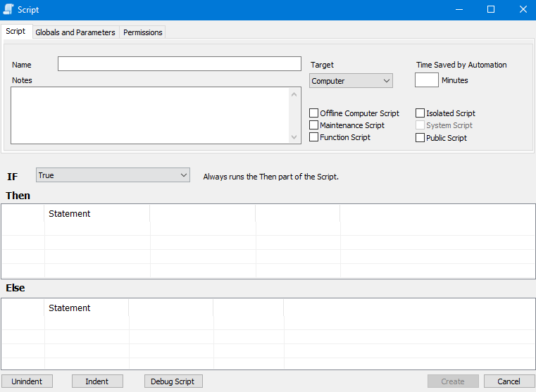
Task: Open the Permissions tab
Action: pos(143,32)
